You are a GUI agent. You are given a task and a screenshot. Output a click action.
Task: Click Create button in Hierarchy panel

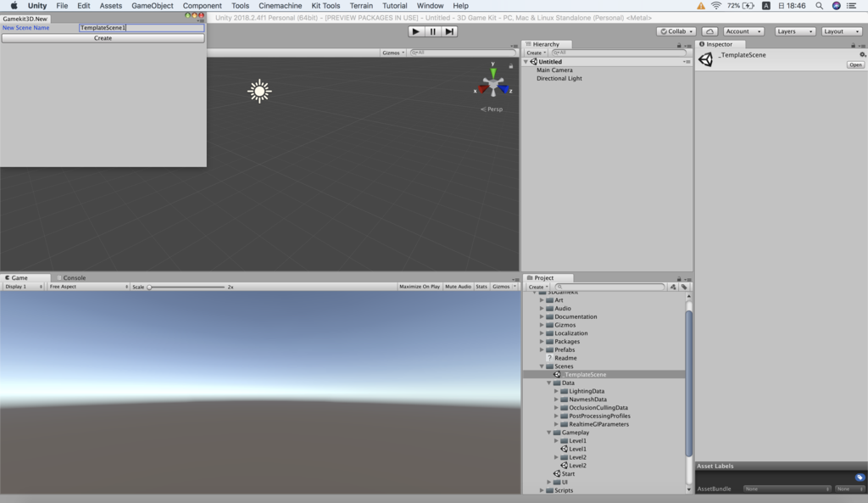[x=536, y=53]
